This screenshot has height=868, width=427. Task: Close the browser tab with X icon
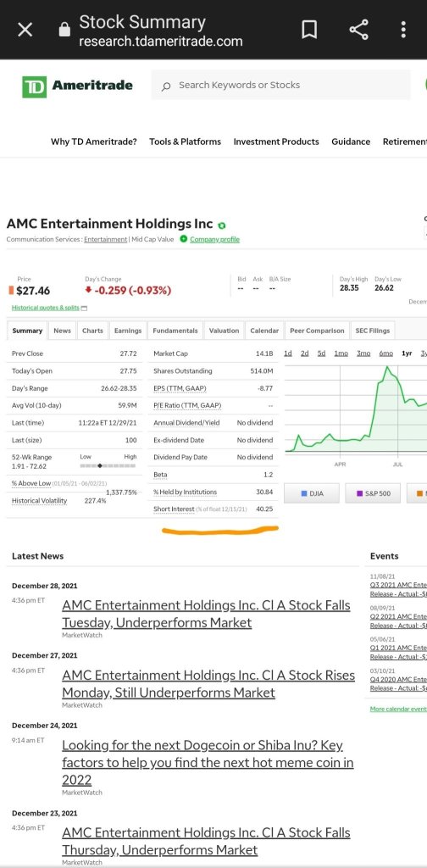pos(25,30)
